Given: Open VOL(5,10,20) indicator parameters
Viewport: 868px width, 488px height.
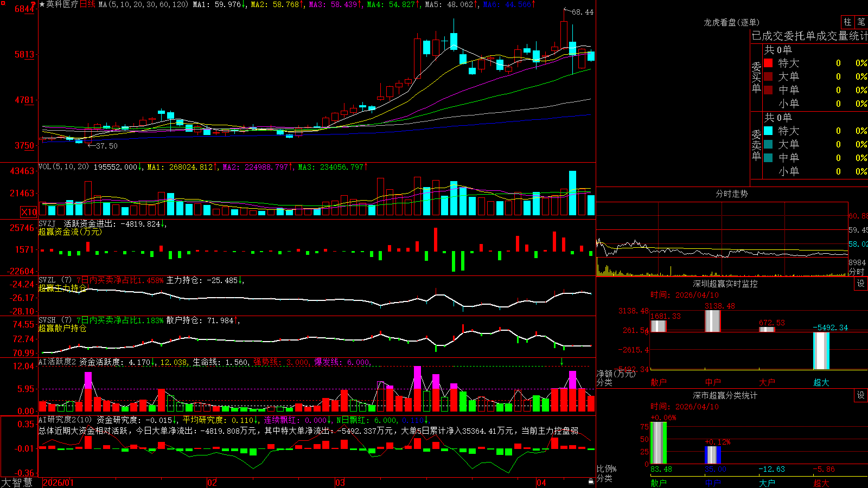Looking at the screenshot, I should pos(63,167).
